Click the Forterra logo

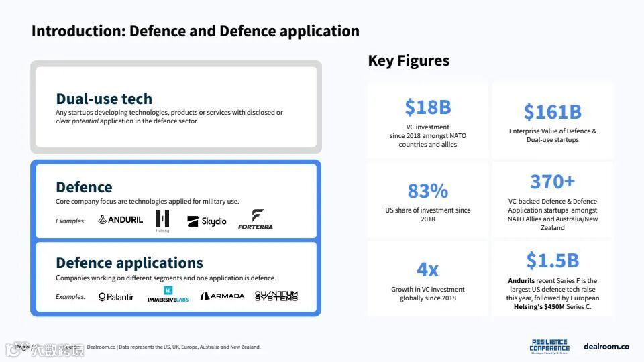pos(256,219)
